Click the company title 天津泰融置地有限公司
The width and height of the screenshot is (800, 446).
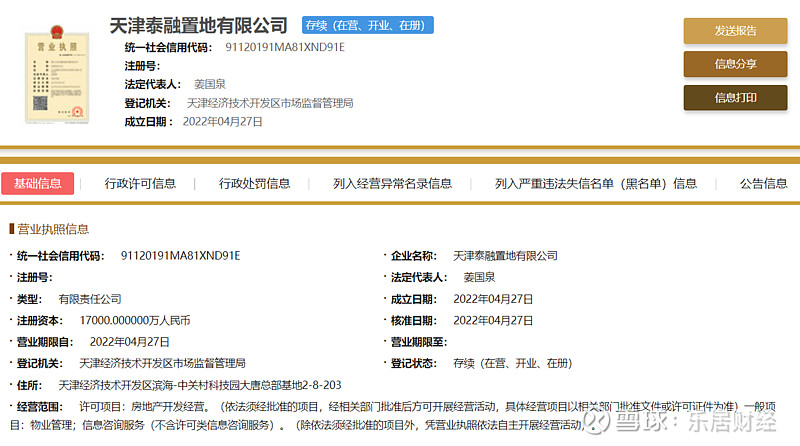pos(198,26)
